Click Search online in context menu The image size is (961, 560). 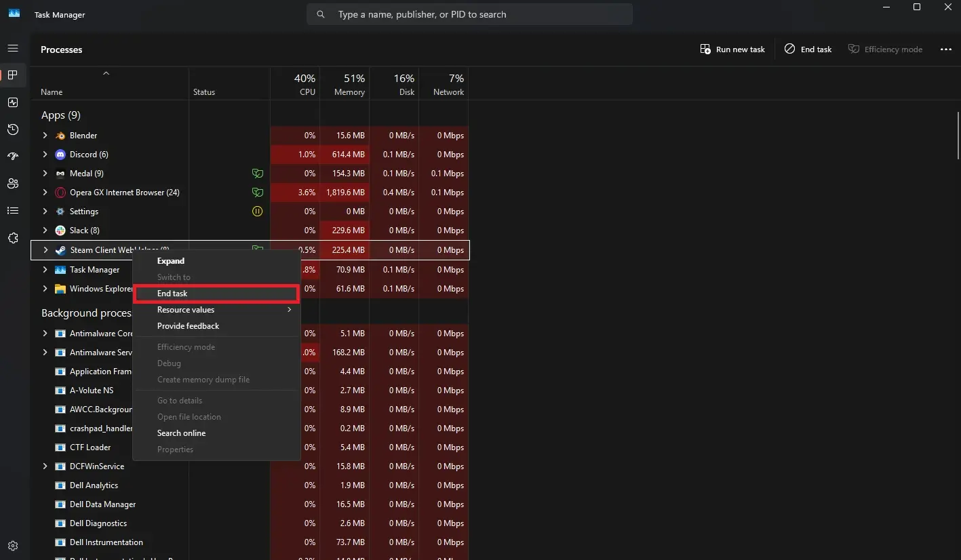[x=181, y=433]
